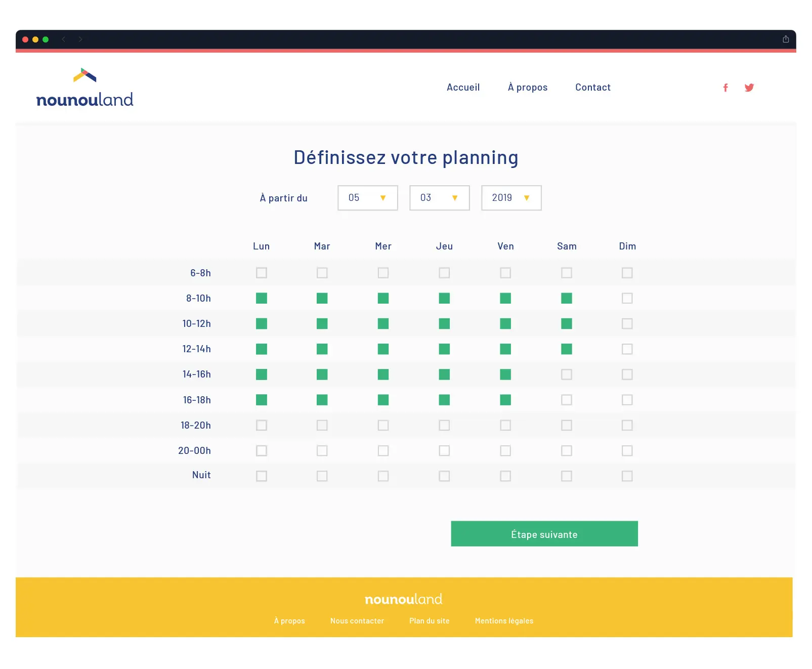Tick the 18-20h box for Mer

pos(383,425)
